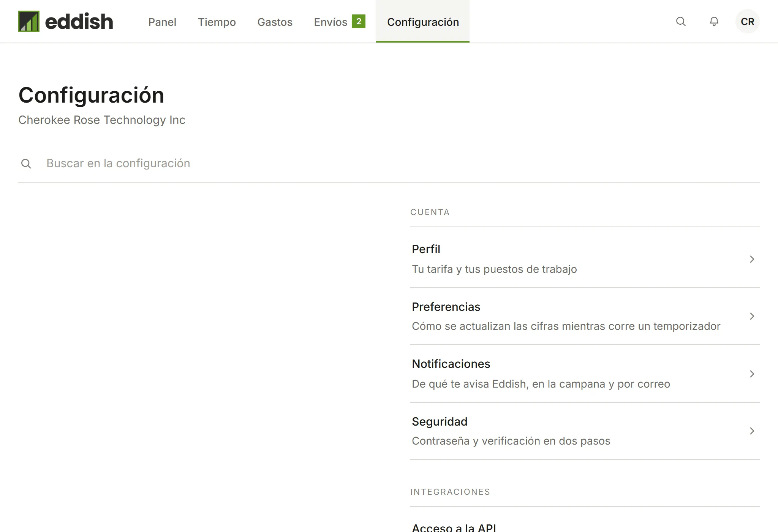Click the magnifier icon beside the settings search
Viewport: 778px width, 532px height.
coord(26,164)
